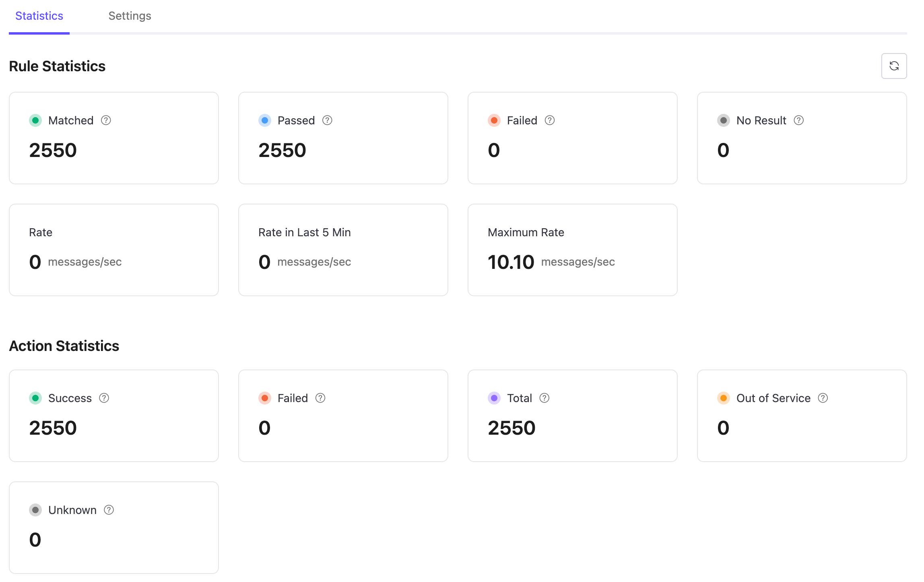Click the green dot beside Matched
The width and height of the screenshot is (924, 582).
35,120
